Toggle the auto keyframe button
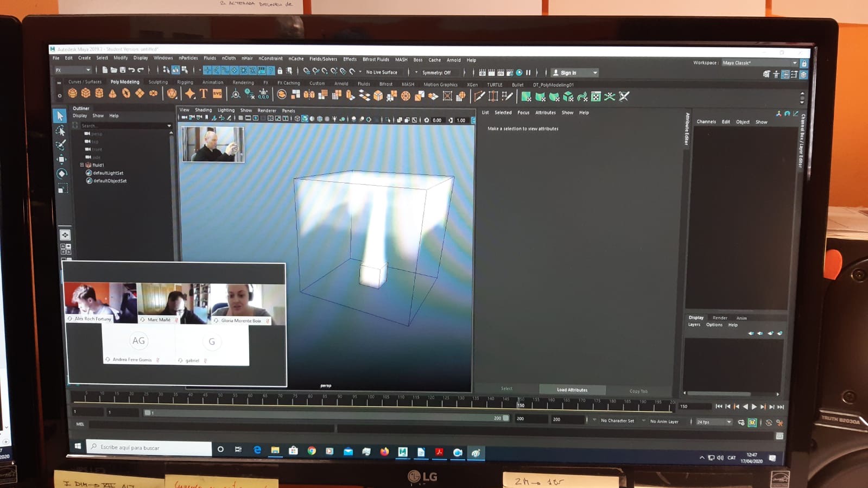 tap(752, 422)
